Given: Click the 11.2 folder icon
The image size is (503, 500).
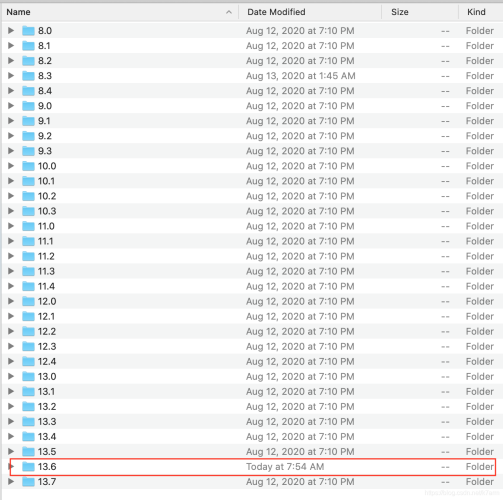Looking at the screenshot, I should 28,256.
